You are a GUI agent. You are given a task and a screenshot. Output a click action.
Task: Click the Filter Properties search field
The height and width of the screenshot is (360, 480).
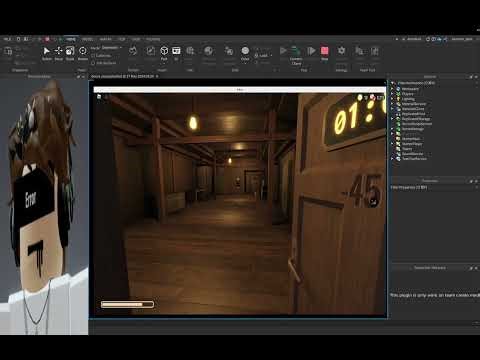[x=433, y=188]
